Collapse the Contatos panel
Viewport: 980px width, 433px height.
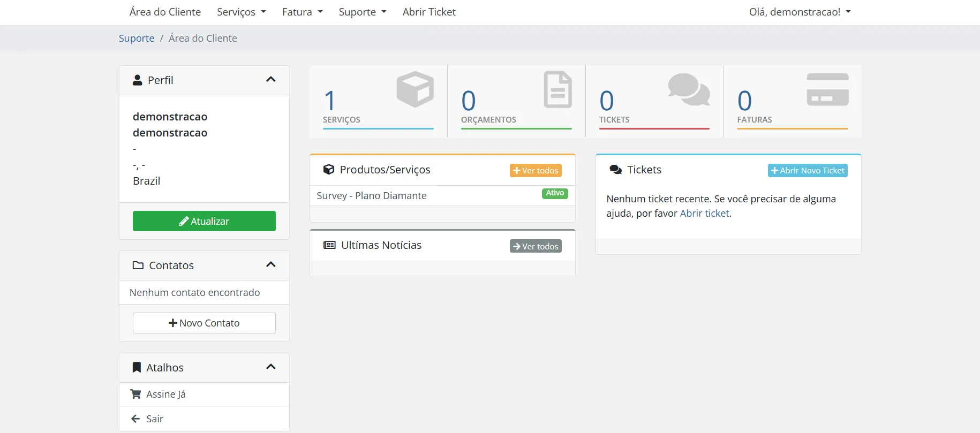click(x=271, y=265)
